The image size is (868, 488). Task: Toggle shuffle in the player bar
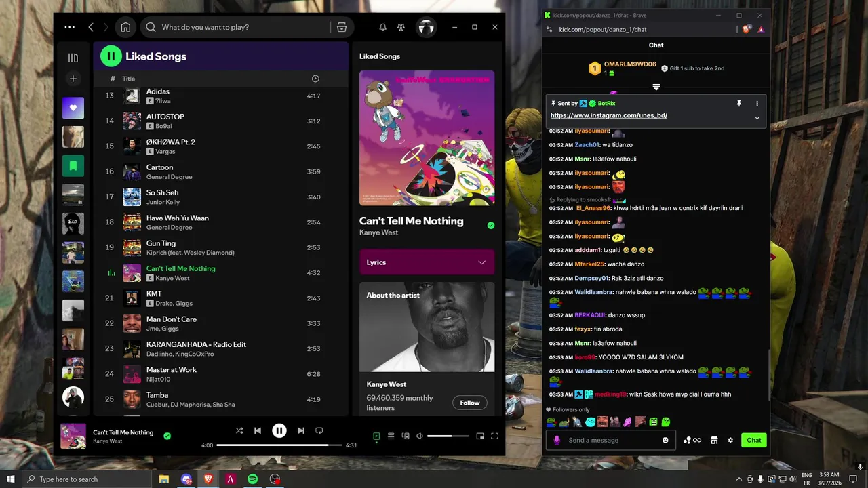click(239, 430)
